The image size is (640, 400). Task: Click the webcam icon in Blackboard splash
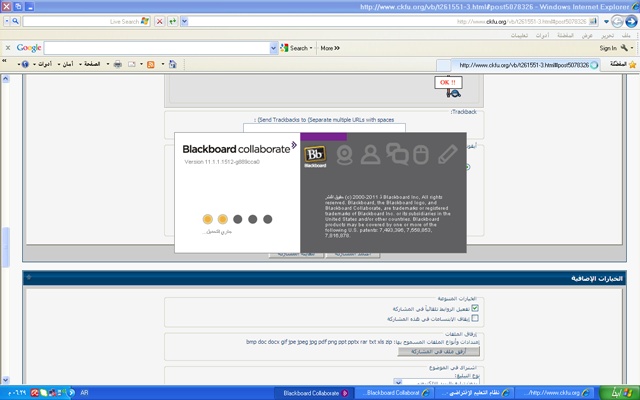[x=344, y=155]
